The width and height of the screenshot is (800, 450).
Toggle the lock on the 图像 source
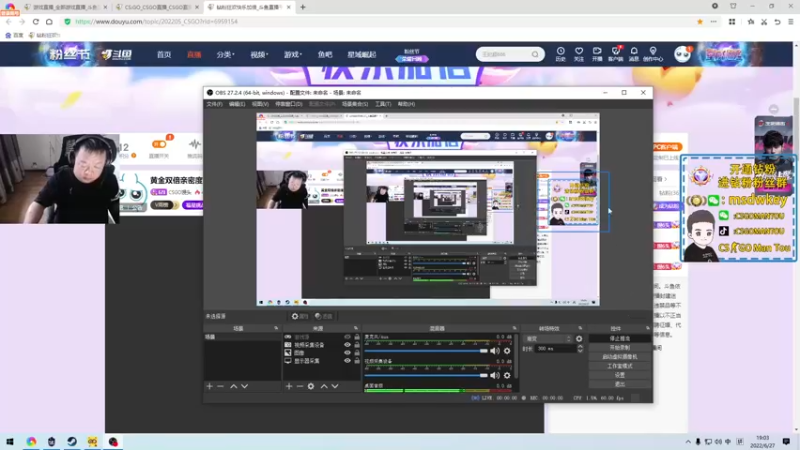[357, 353]
